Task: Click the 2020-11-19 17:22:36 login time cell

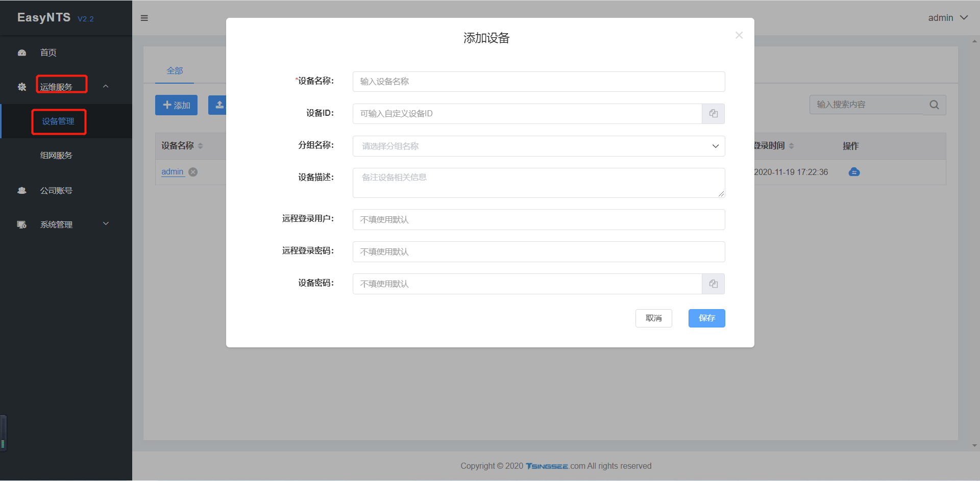Action: [x=791, y=172]
